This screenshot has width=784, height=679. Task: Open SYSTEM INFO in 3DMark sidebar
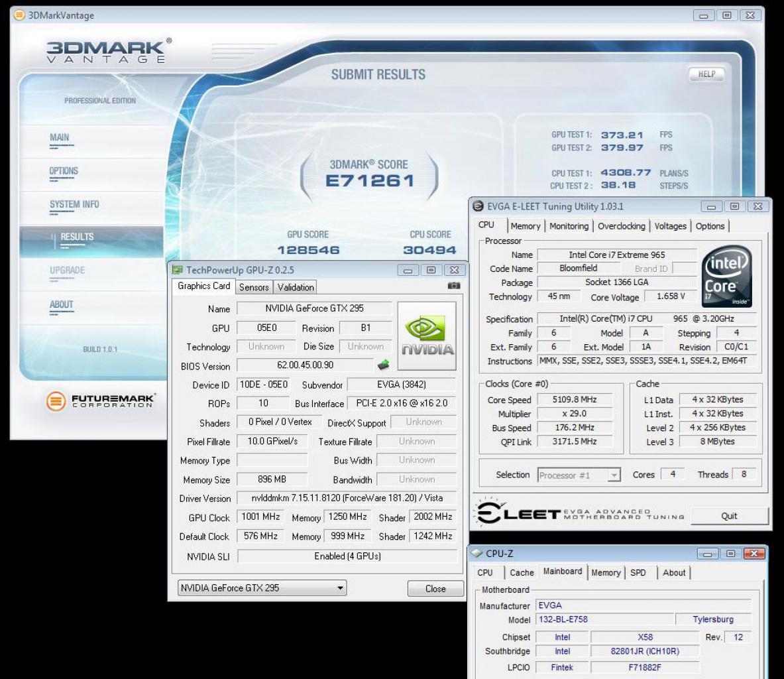coord(74,205)
